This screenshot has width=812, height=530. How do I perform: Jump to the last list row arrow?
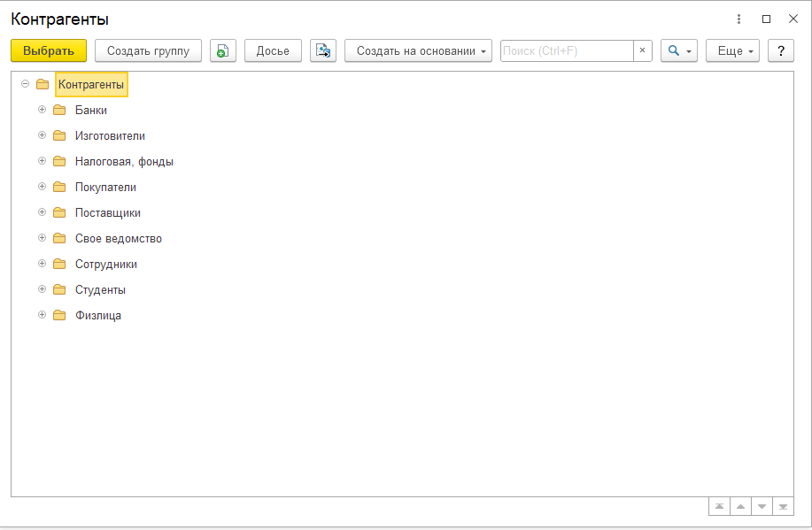(783, 507)
